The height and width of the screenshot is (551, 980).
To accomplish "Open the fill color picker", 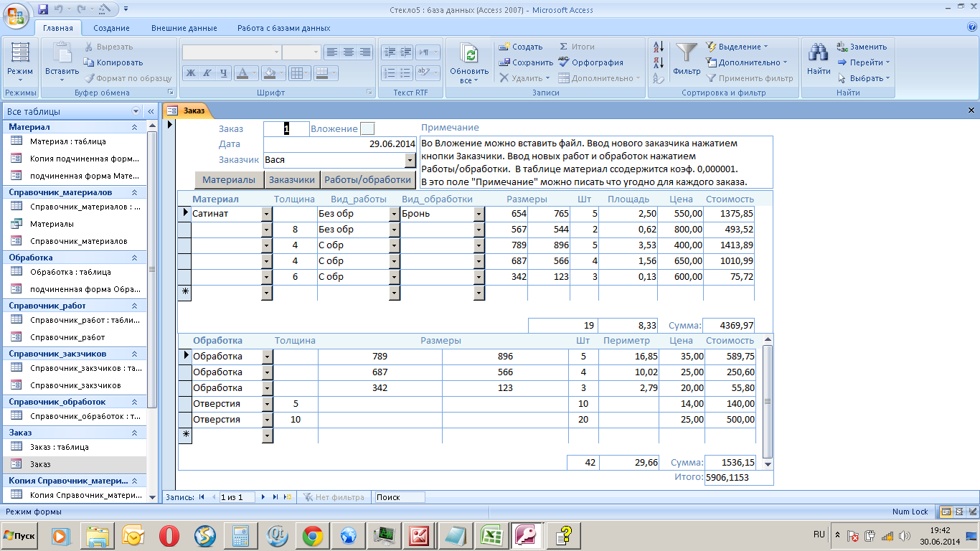I will pyautogui.click(x=273, y=72).
